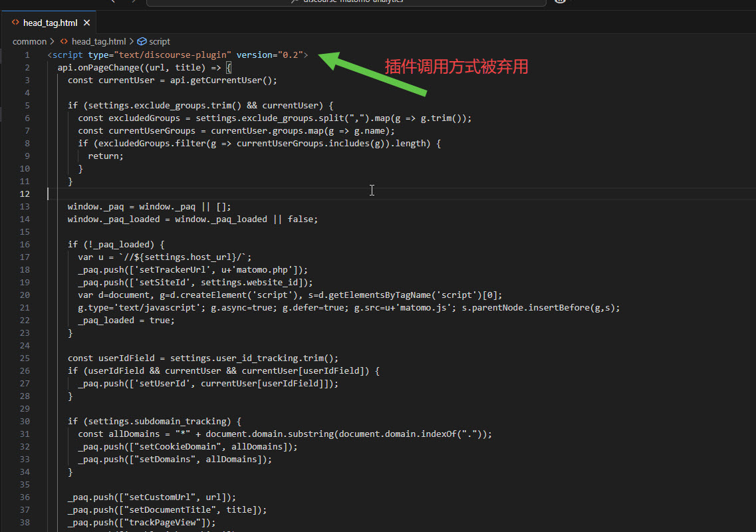
Task: Click line number 25 in the gutter
Action: pos(25,358)
